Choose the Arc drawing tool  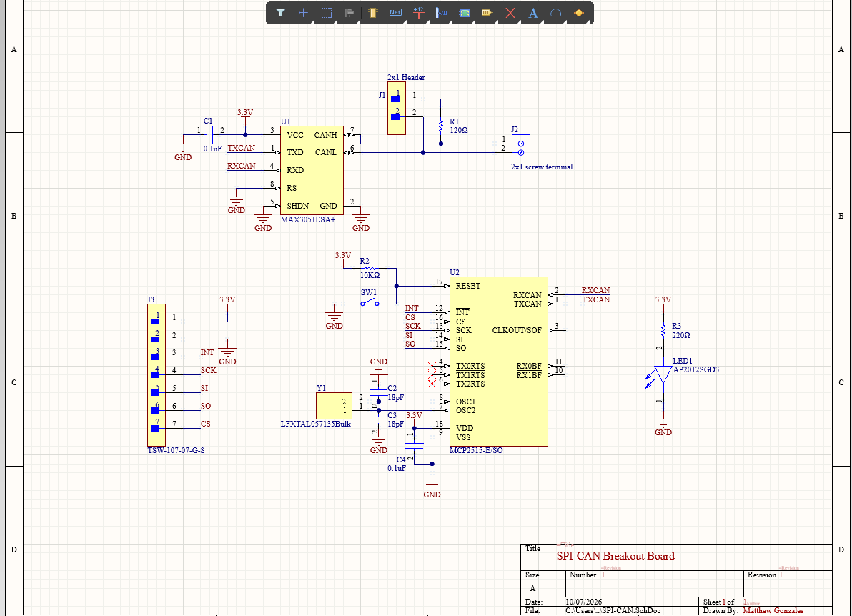click(x=556, y=12)
